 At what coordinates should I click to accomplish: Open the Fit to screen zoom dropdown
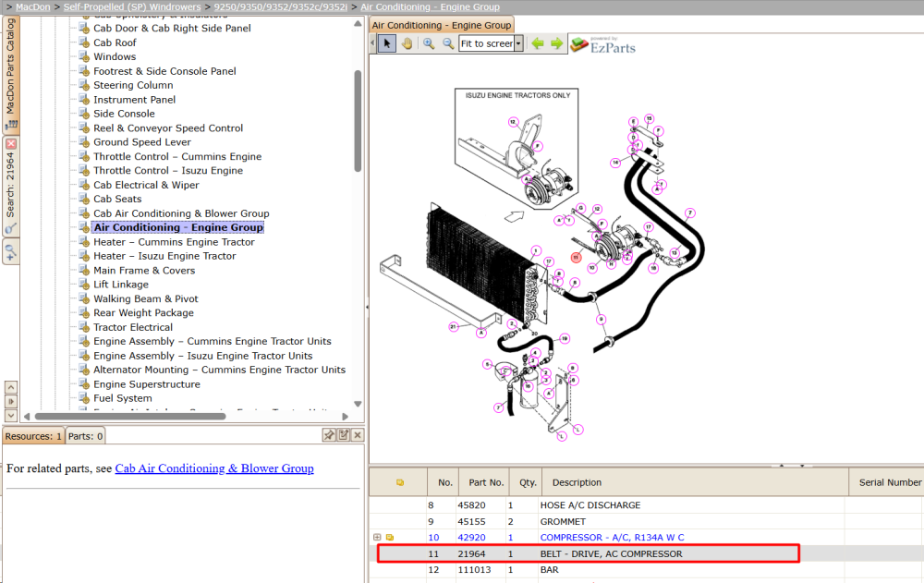[x=518, y=43]
